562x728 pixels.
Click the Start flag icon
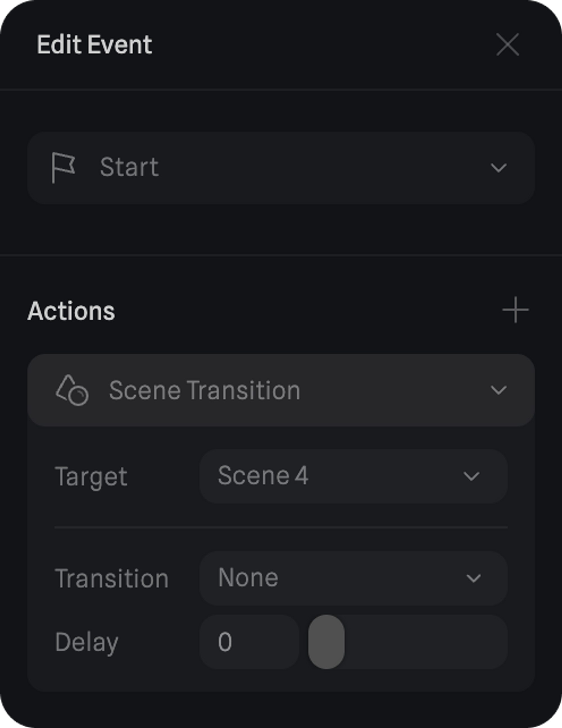click(63, 168)
